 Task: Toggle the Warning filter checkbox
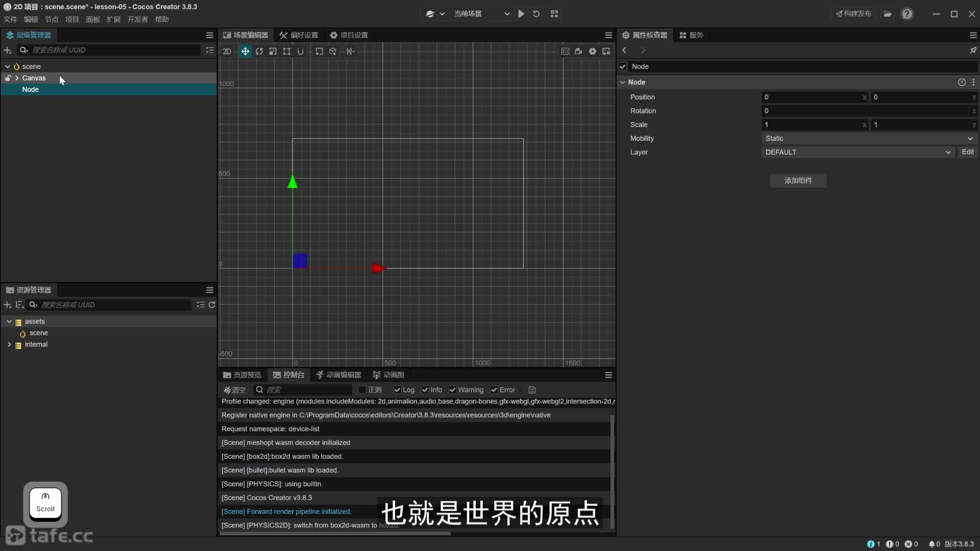pos(452,390)
